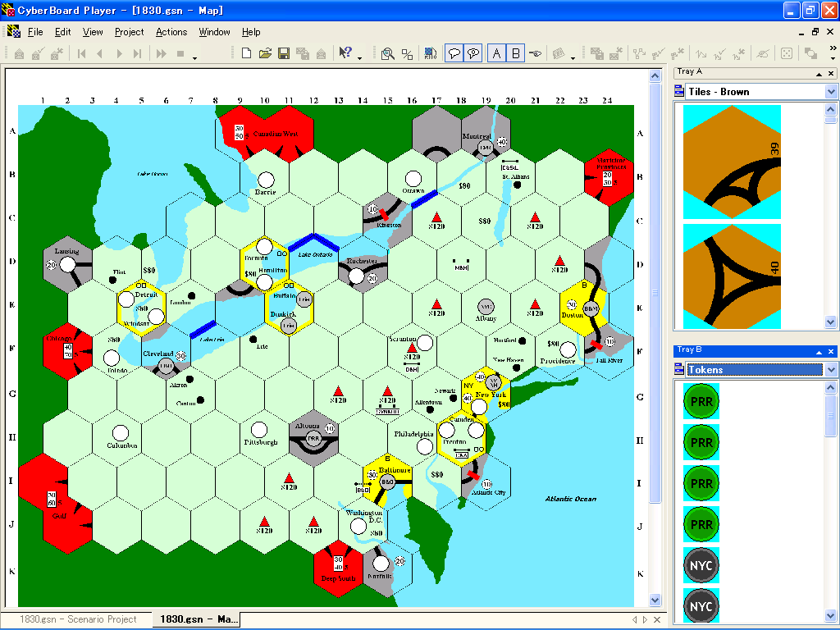Open the Tiles - Brown dropdown in Tray A
Viewport: 840px width, 630px height.
point(831,92)
